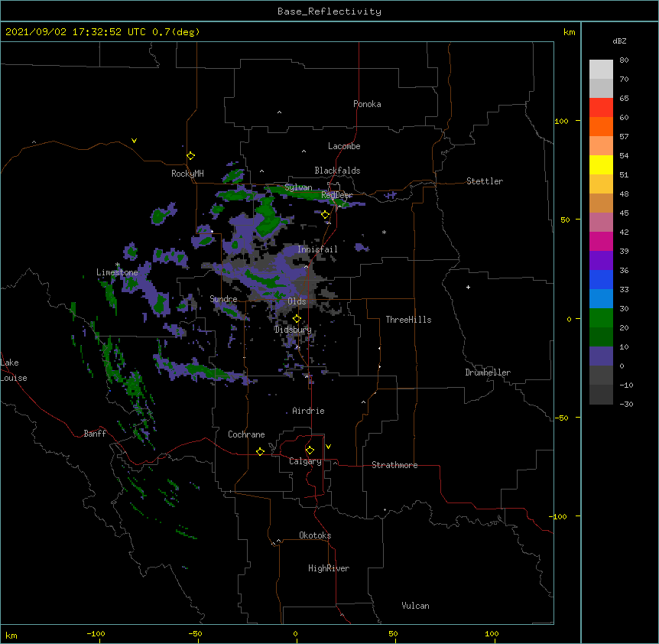The height and width of the screenshot is (644, 659).
Task: Click the Calgary city label
Action: point(305,461)
